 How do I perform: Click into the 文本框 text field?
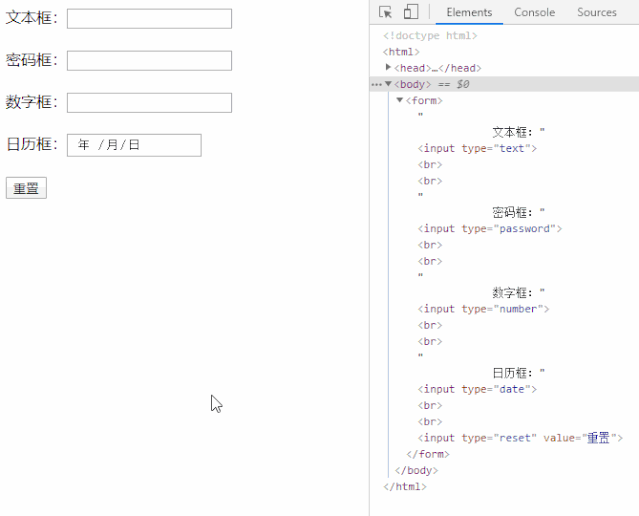[x=149, y=19]
